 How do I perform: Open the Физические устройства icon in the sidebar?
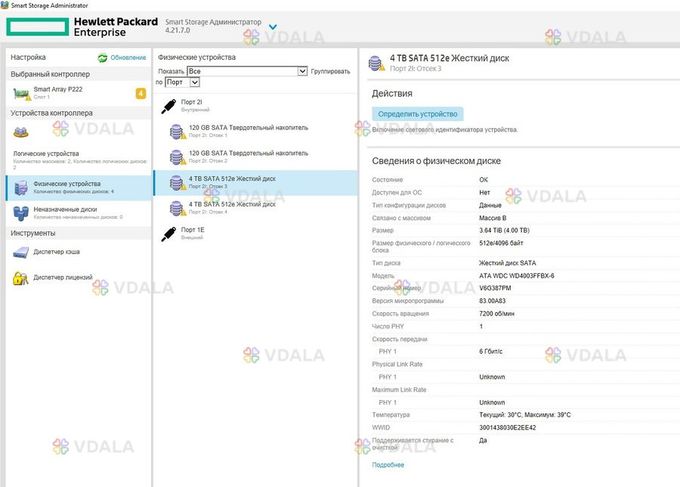point(21,187)
